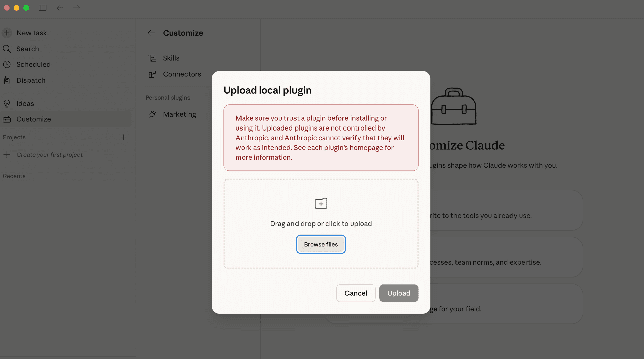Select Skills in Customize panel

[x=171, y=58]
